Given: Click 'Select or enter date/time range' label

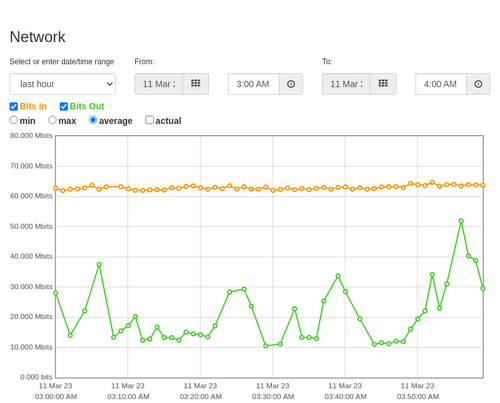Looking at the screenshot, I should 62,62.
